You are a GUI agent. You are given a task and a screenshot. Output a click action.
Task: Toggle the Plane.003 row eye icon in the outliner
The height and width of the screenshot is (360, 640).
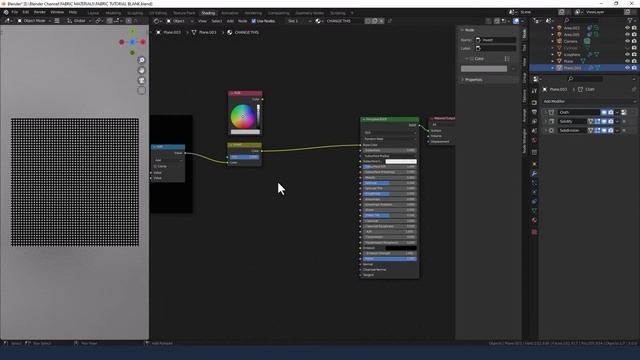point(627,68)
